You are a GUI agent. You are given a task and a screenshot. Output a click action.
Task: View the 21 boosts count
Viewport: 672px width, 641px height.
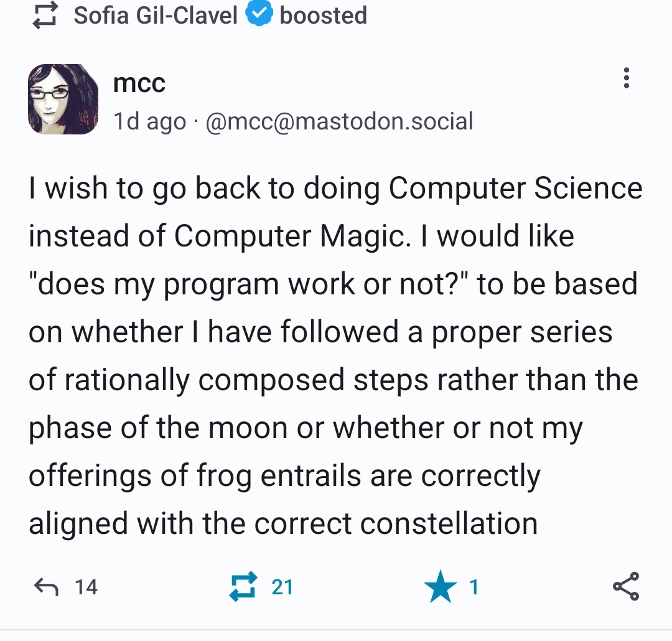[282, 587]
